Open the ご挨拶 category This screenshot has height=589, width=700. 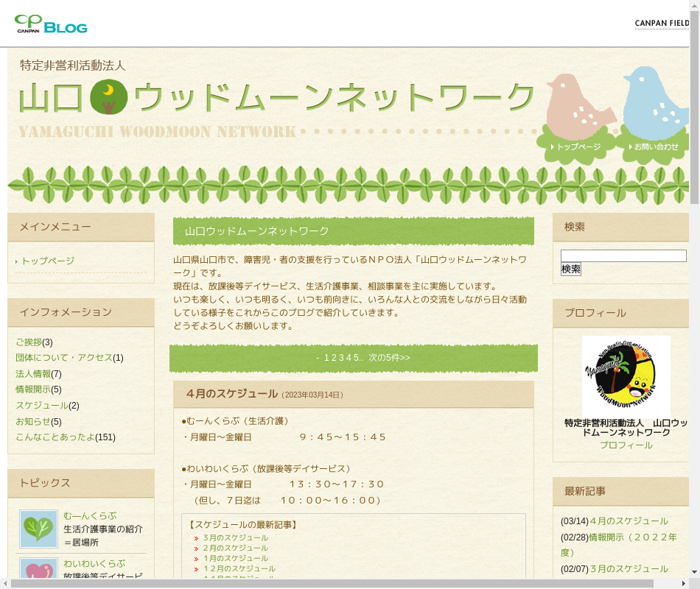tap(29, 342)
